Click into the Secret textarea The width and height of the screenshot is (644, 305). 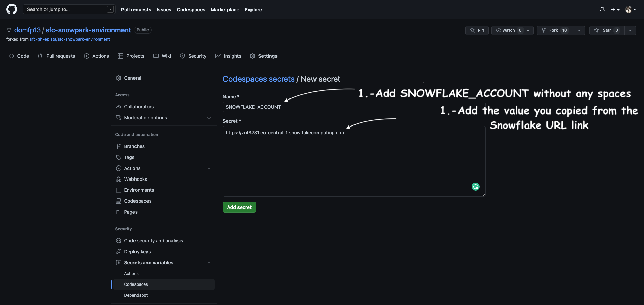tap(354, 161)
